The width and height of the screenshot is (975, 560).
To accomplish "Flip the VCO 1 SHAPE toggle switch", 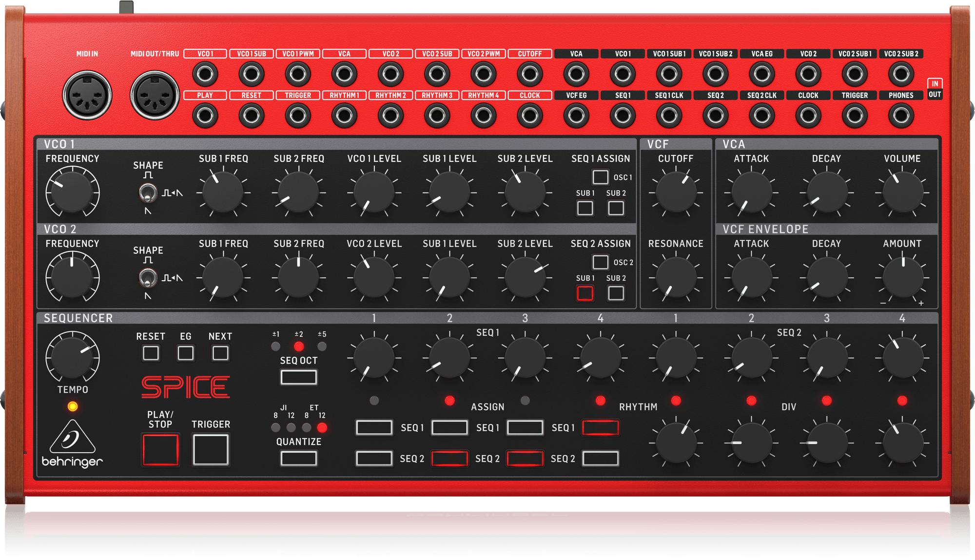I will click(147, 193).
